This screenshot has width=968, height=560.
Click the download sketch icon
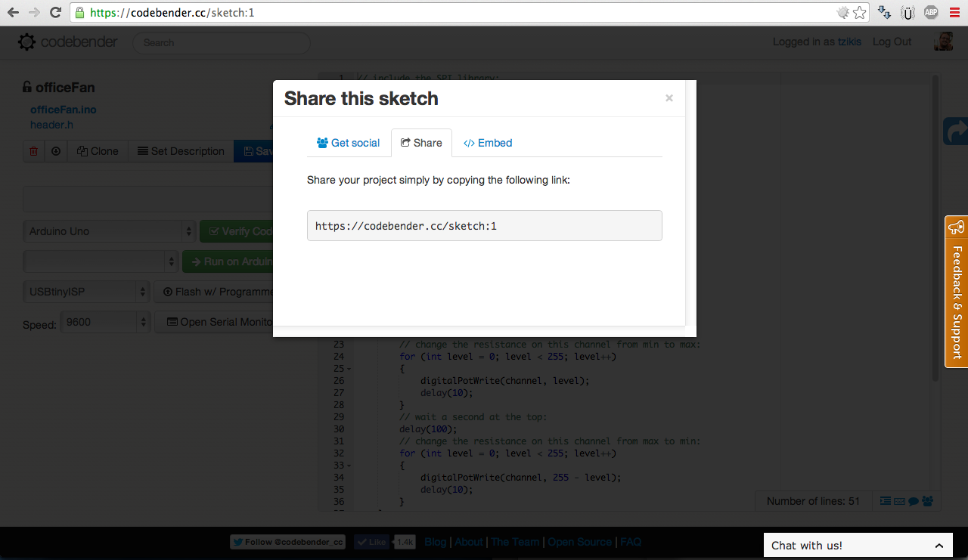[56, 151]
